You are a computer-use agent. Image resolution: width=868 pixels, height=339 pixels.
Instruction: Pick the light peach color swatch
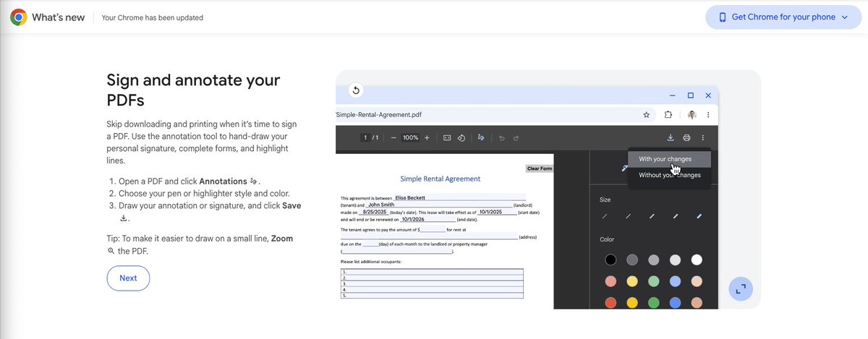(697, 281)
